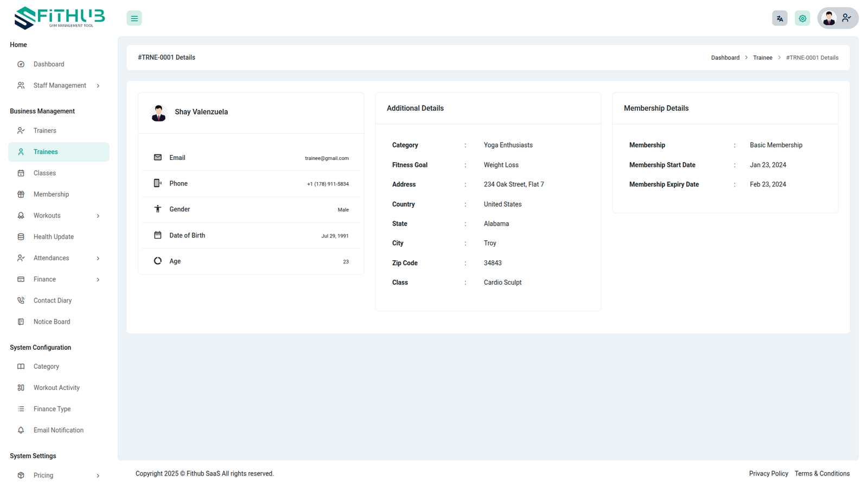Click the Classes calendar icon
The width and height of the screenshot is (868, 488).
(x=21, y=174)
